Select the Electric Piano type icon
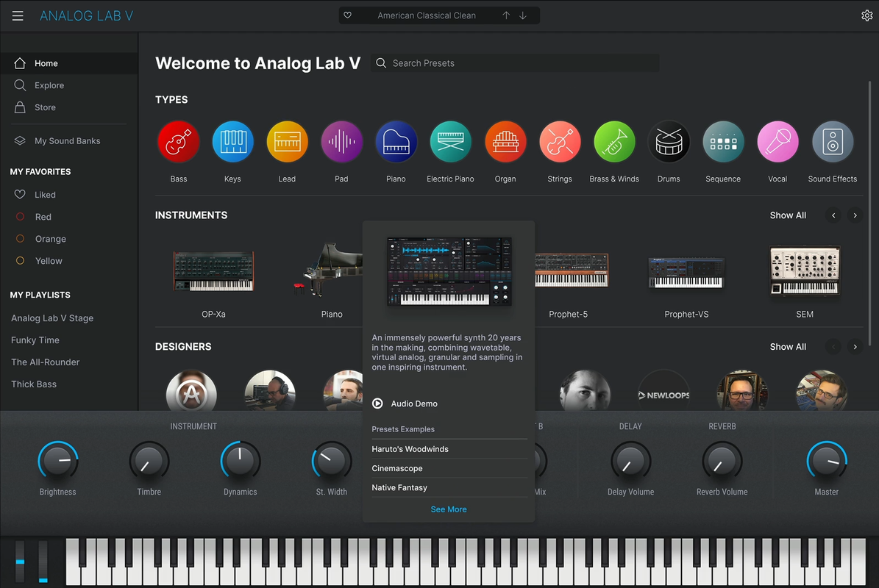879x588 pixels. click(x=450, y=142)
